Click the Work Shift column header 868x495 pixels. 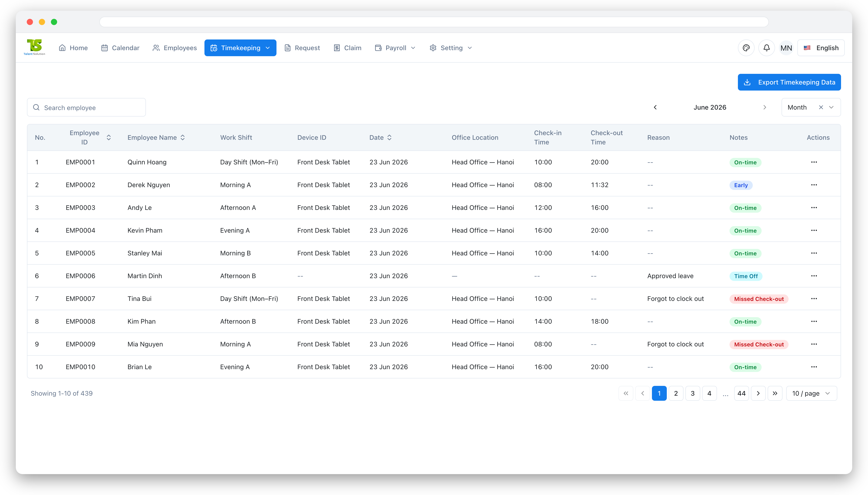point(236,137)
